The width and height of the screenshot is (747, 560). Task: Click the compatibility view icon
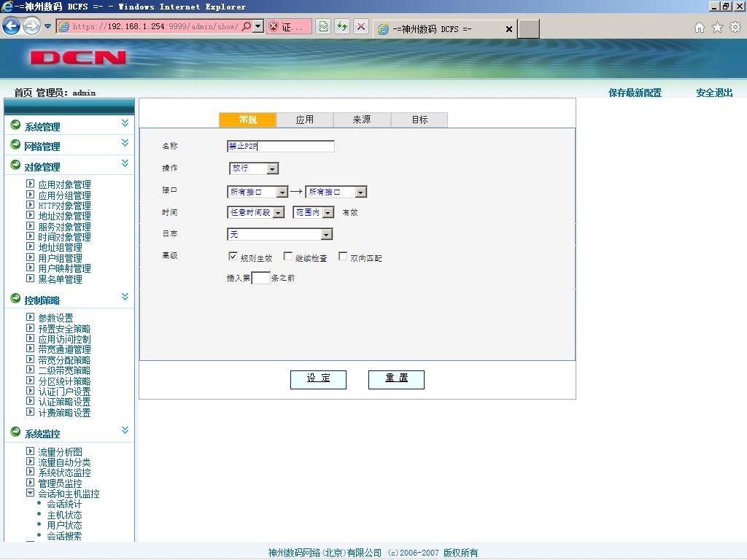[323, 26]
